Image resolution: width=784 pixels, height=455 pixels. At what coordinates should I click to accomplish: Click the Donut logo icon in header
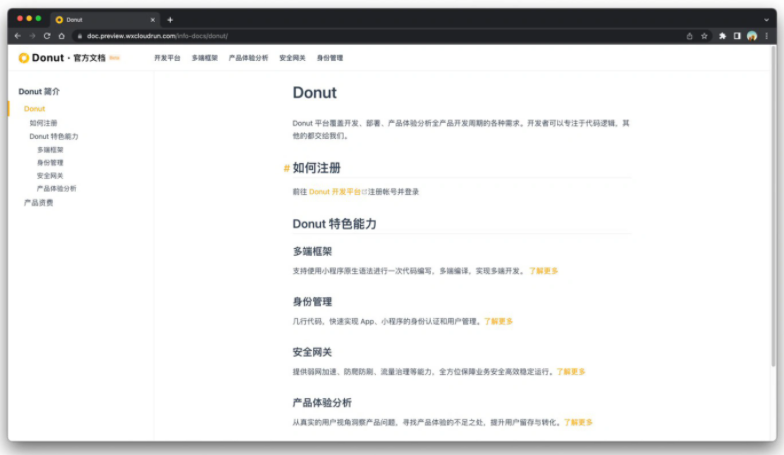(x=24, y=58)
